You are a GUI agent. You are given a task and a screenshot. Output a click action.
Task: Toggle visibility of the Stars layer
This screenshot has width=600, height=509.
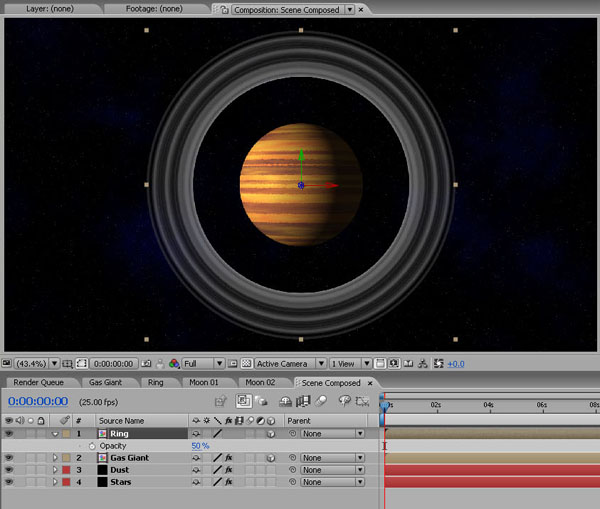[9, 482]
